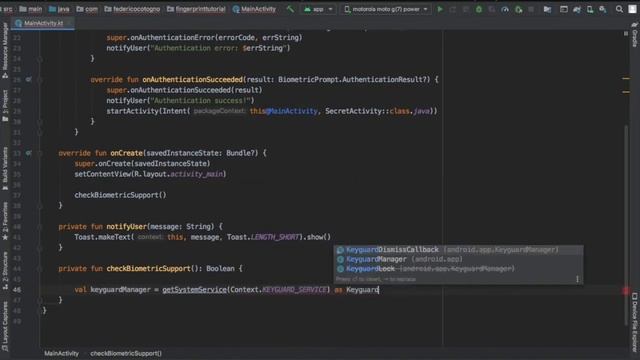Click keyguardManager variable name
The image size is (640, 360).
pos(120,290)
